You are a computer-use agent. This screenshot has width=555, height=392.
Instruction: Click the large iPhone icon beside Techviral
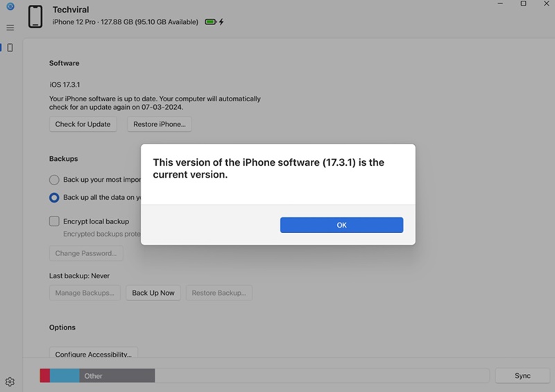(35, 17)
